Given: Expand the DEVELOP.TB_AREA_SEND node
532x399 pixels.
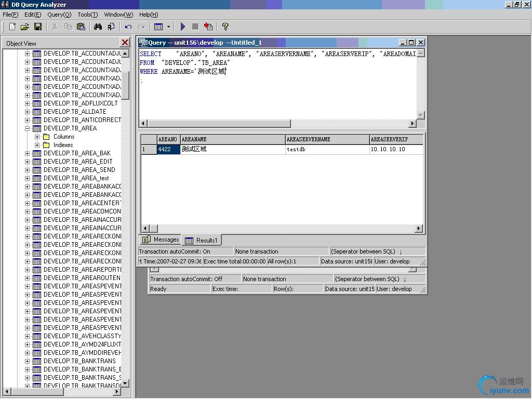Looking at the screenshot, I should coord(27,170).
